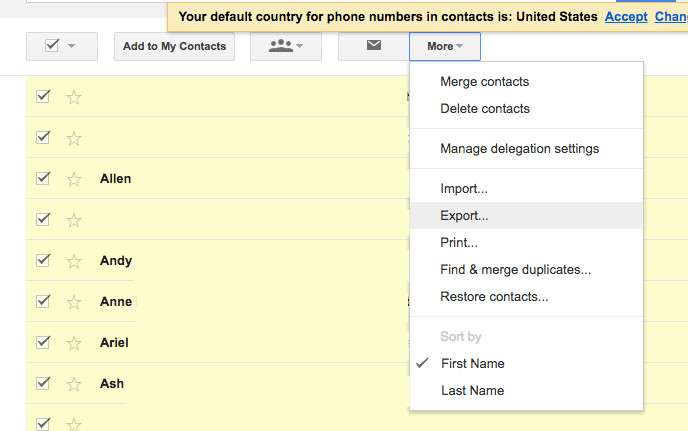Sort contacts by Last Name
The height and width of the screenshot is (431, 688).
472,390
